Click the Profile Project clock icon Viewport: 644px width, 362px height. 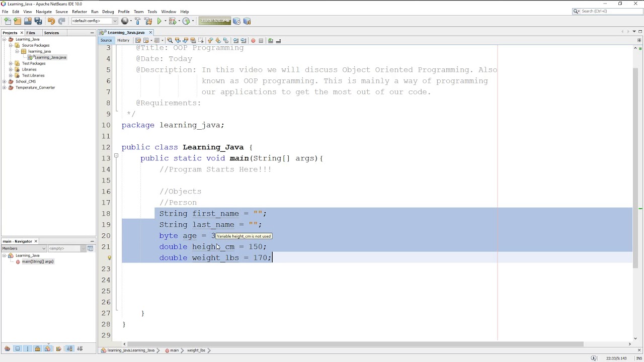(186, 21)
